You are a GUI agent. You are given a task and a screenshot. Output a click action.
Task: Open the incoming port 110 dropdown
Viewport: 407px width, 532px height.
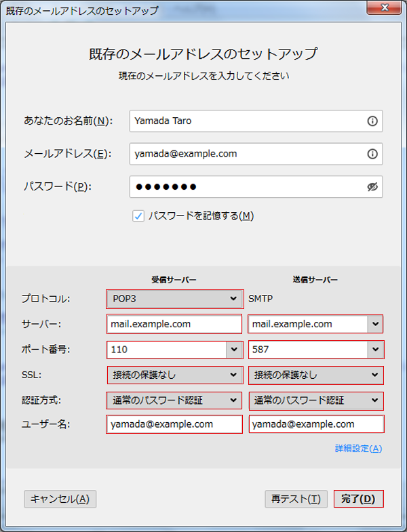click(234, 350)
